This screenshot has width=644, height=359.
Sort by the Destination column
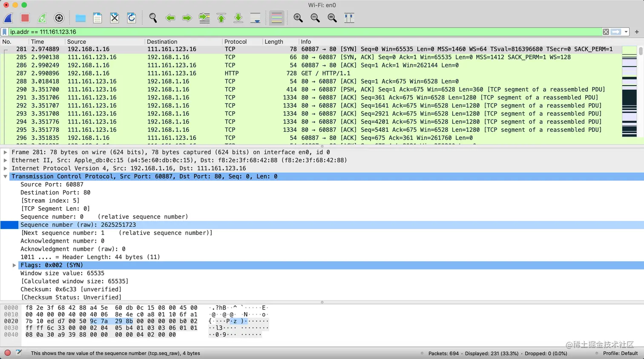184,42
